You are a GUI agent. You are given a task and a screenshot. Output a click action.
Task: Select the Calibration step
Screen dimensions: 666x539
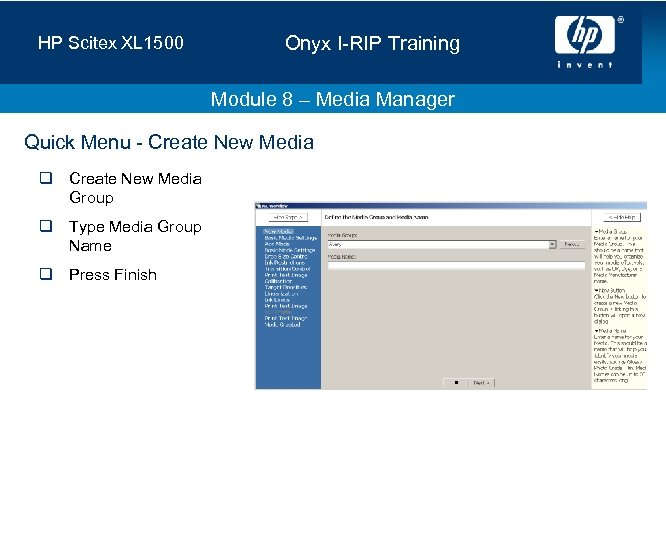(278, 281)
